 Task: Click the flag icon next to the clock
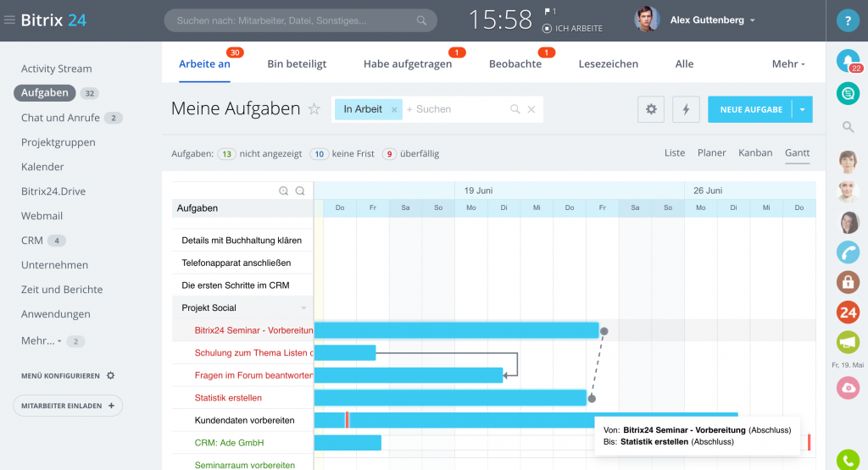point(548,11)
